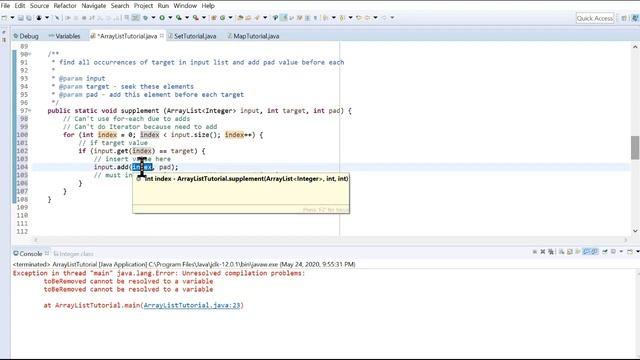
Task: Click the 'toBeRemoved cannot be resolved' first error line
Action: [x=128, y=281]
